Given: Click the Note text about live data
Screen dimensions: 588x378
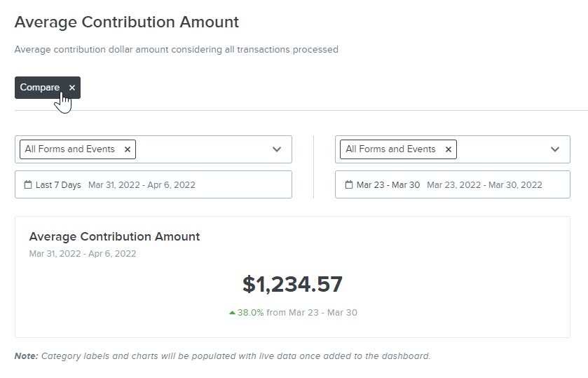Looking at the screenshot, I should click(x=222, y=356).
